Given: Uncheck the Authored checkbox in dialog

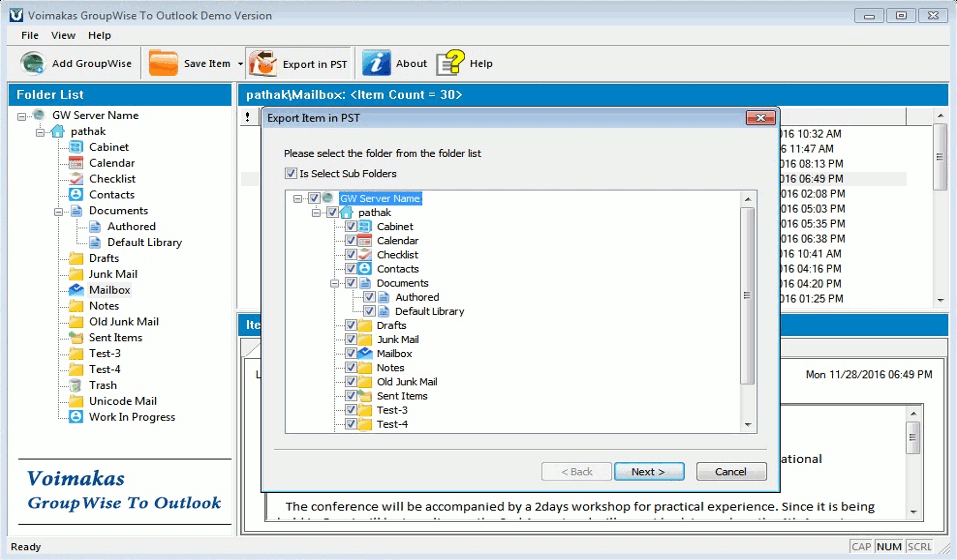Looking at the screenshot, I should 369,297.
